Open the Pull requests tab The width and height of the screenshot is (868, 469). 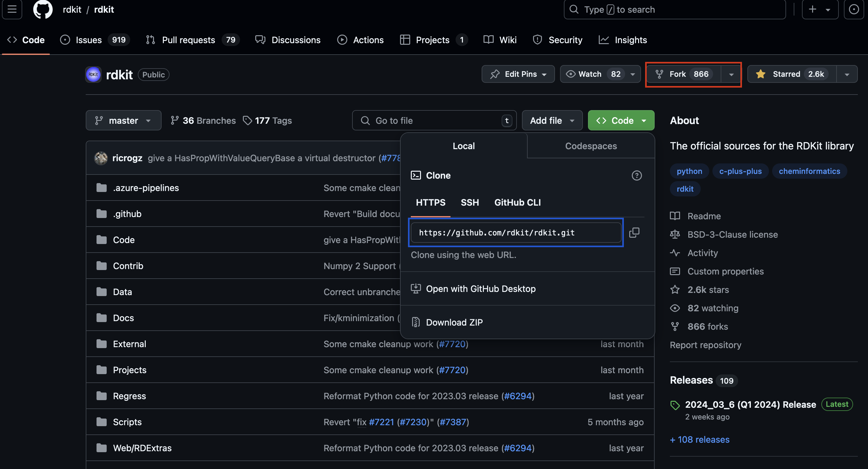pyautogui.click(x=193, y=40)
